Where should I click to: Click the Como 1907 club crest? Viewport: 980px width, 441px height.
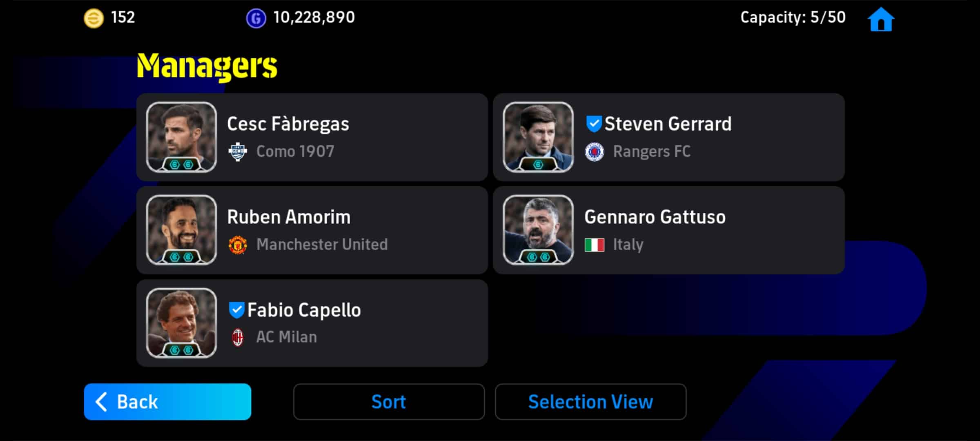[238, 152]
